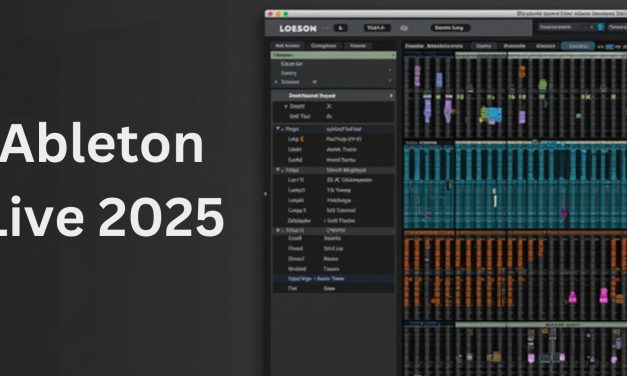Collapse the triangle next to the X icon row
Screen dimensions: 627x376
(286, 106)
